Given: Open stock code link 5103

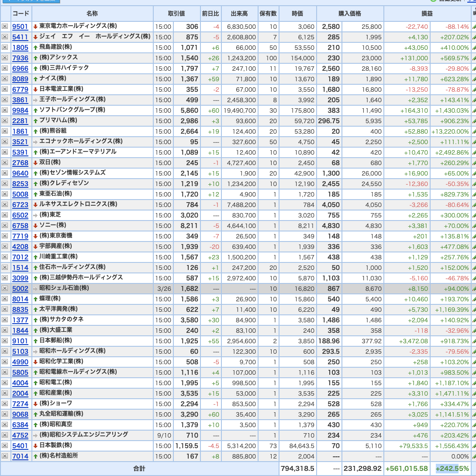Looking at the screenshot, I should 20,352.
